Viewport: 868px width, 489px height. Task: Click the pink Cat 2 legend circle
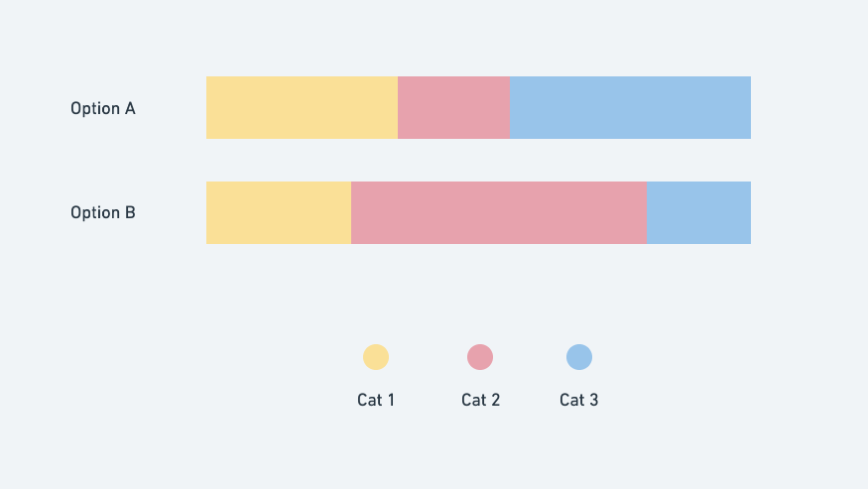point(480,357)
